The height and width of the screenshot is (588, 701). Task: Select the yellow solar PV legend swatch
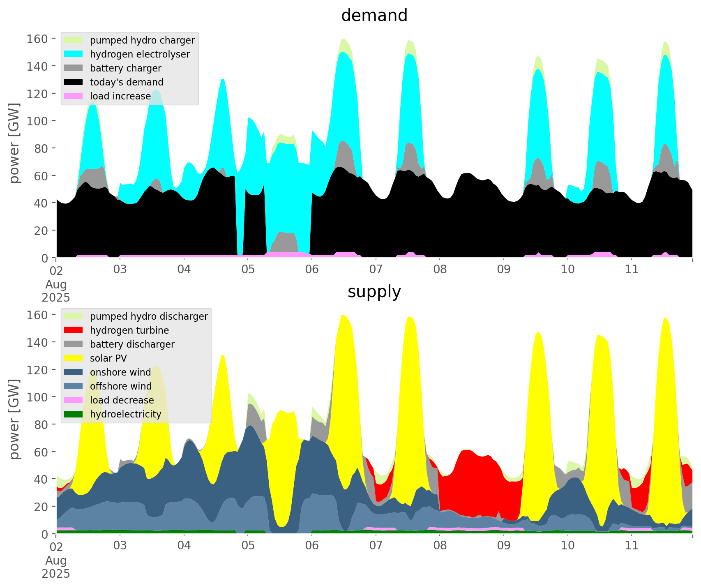(74, 358)
